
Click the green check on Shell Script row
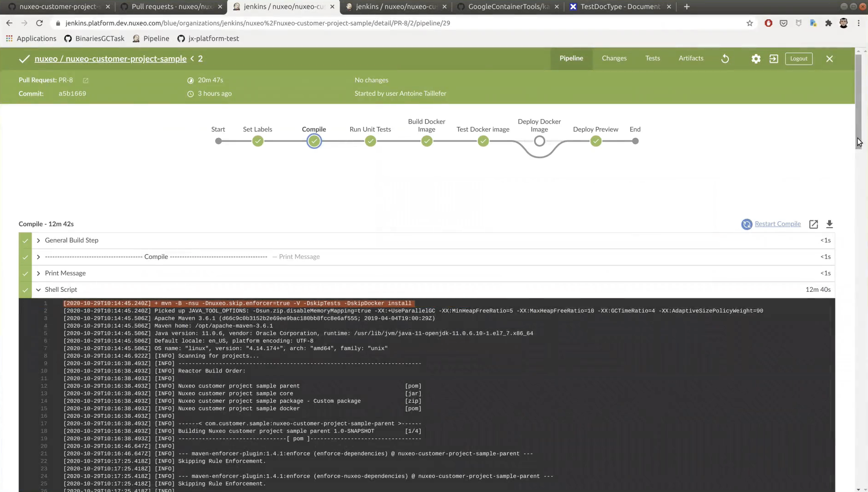click(25, 290)
